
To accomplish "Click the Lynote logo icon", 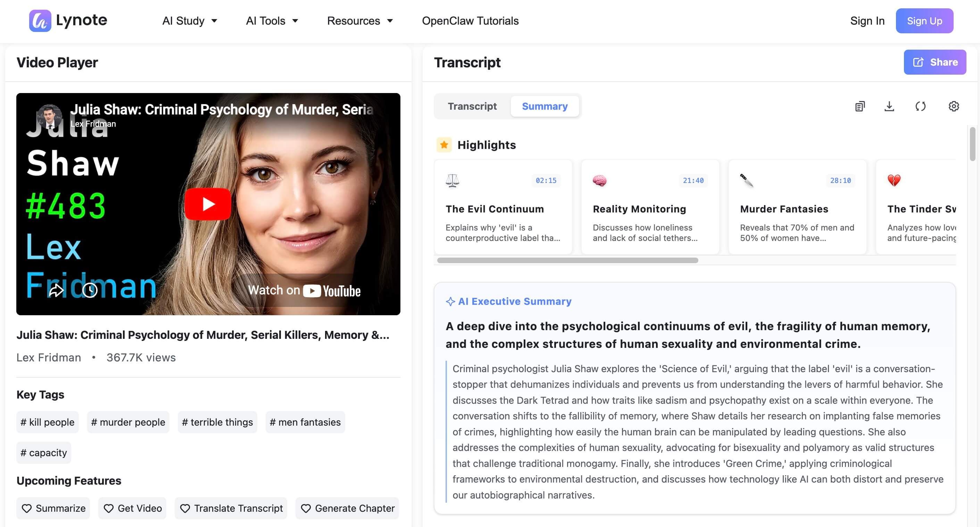I will pos(40,20).
